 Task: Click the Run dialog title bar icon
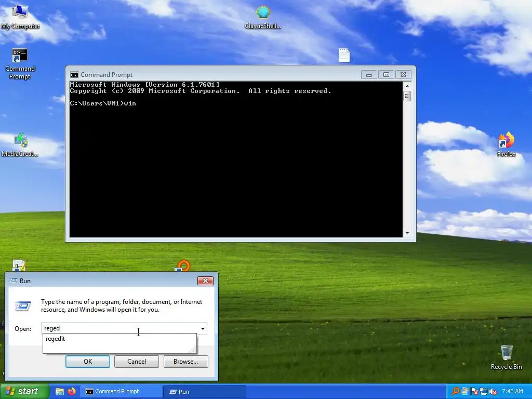pos(14,281)
